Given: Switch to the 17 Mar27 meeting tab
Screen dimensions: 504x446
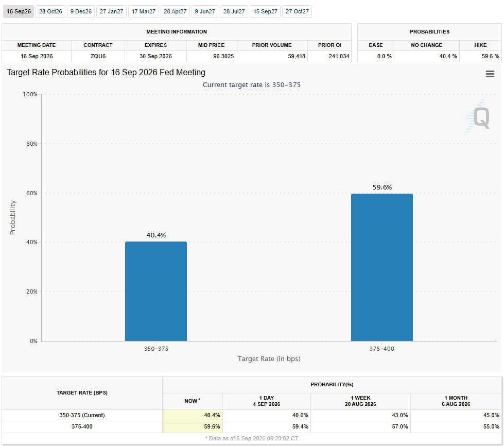Looking at the screenshot, I should coord(144,11).
